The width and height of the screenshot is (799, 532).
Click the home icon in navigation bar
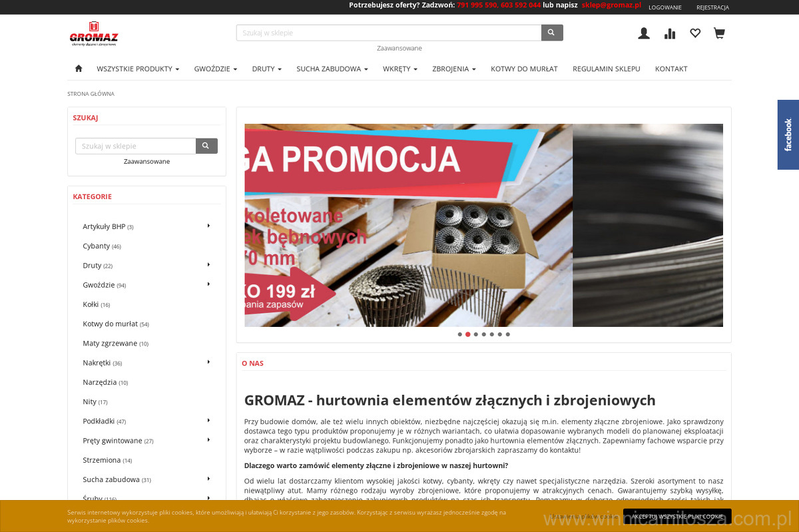pyautogui.click(x=79, y=69)
